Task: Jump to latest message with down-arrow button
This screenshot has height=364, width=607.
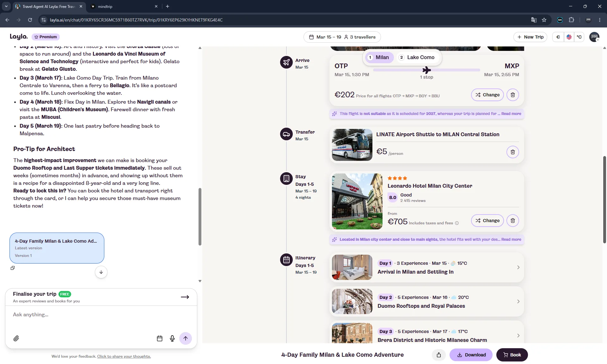Action: click(x=101, y=272)
